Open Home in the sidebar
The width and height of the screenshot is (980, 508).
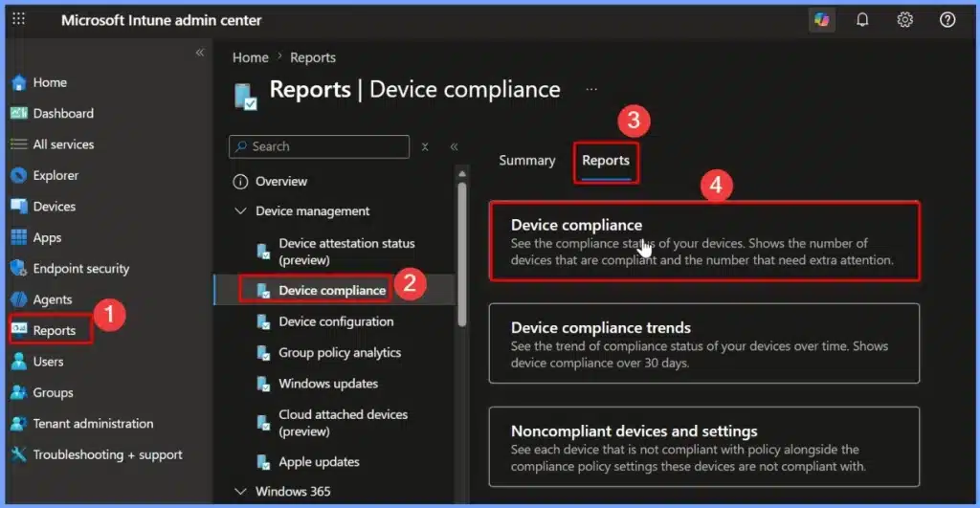[50, 82]
